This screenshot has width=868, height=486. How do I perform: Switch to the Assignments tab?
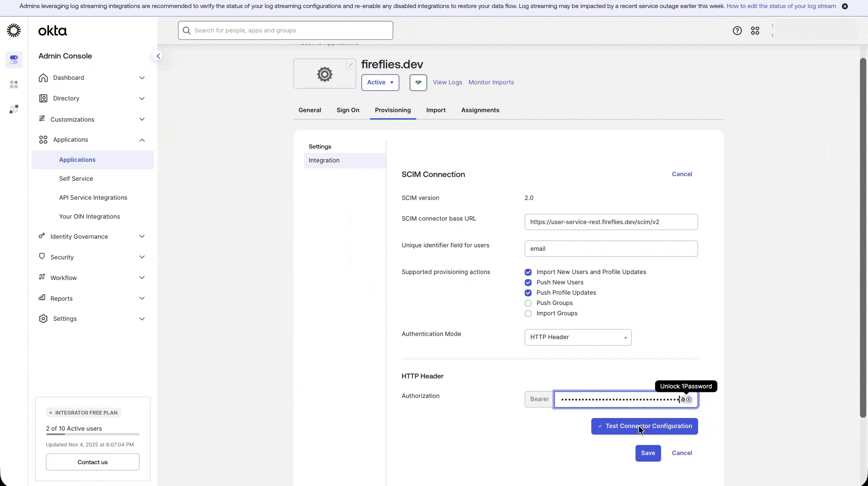pos(480,110)
